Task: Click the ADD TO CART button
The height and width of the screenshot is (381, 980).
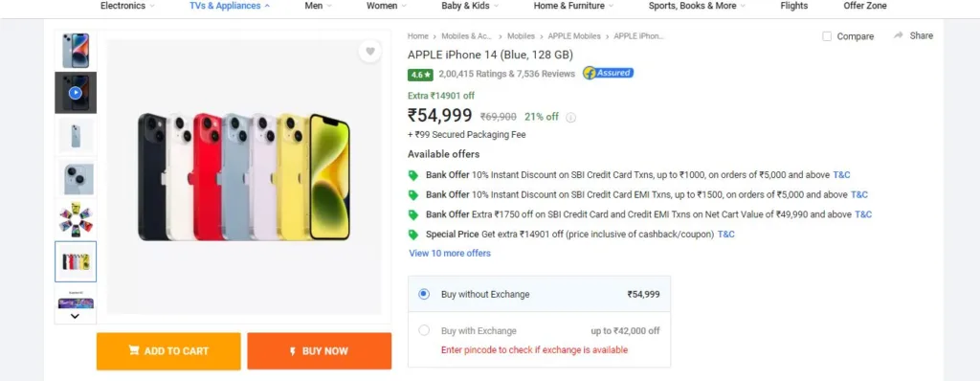Action: coord(168,351)
